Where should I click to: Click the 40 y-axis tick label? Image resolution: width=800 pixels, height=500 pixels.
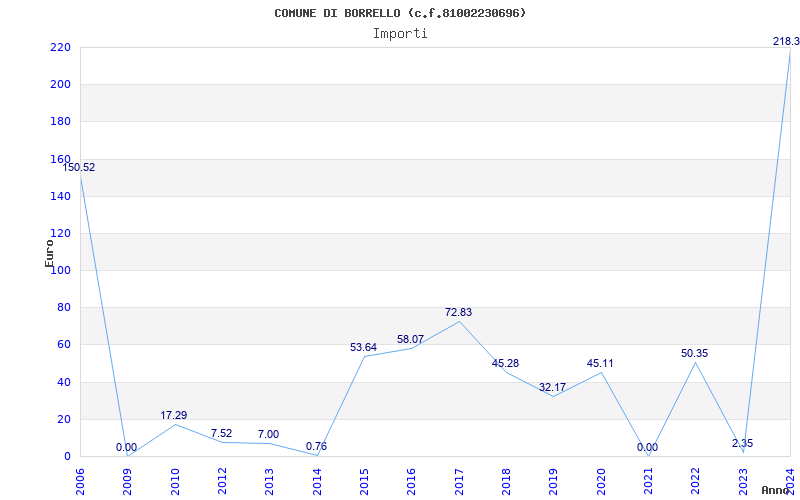point(64,382)
